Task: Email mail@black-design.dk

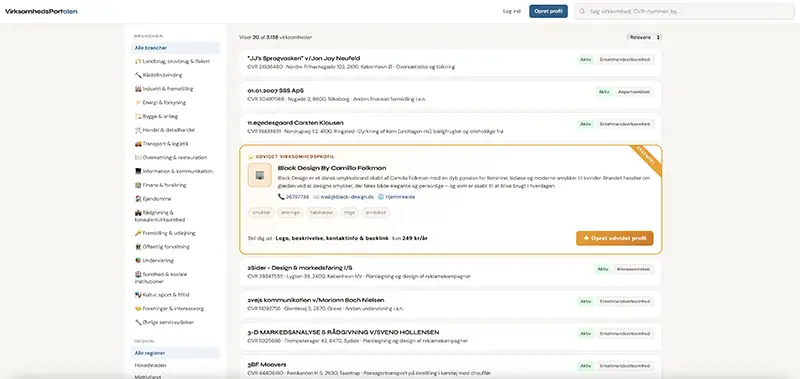Action: [x=343, y=196]
